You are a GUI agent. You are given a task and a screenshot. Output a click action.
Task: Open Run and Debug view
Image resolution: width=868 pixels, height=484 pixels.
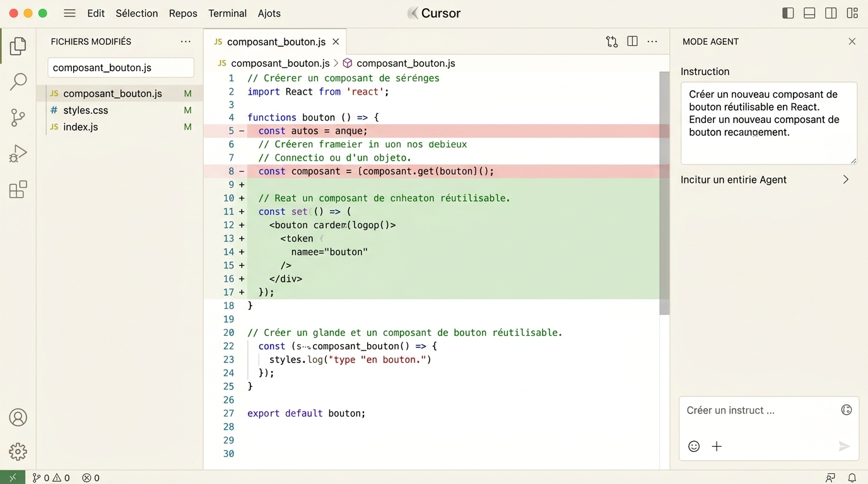[18, 154]
